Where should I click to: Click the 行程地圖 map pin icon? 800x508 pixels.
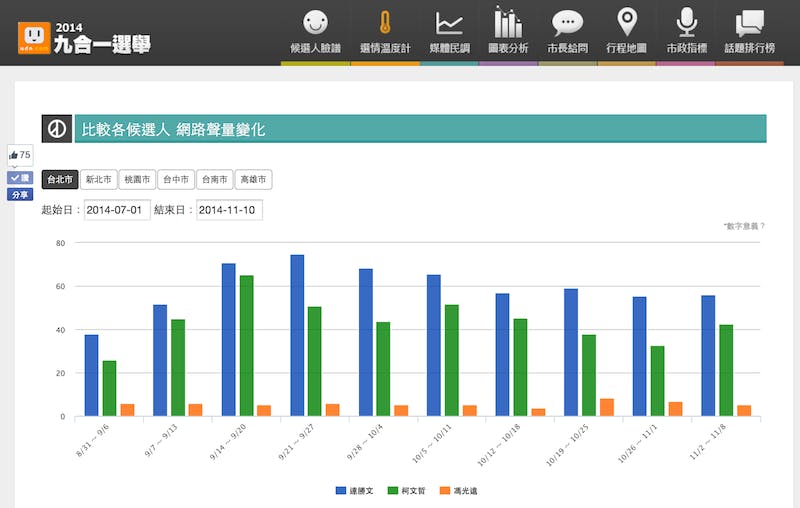[627, 22]
